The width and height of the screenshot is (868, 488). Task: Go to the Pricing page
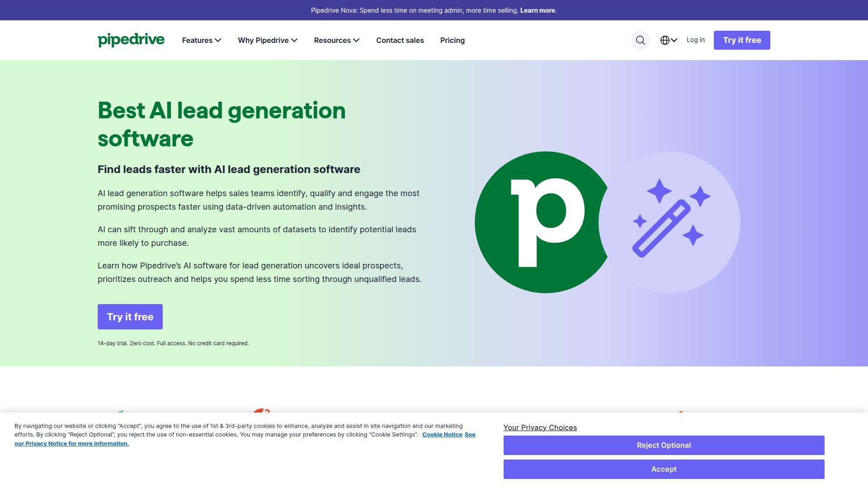coord(453,40)
